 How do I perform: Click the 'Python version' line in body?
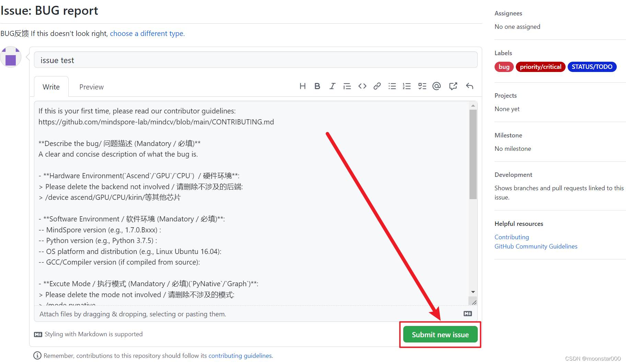pyautogui.click(x=98, y=241)
